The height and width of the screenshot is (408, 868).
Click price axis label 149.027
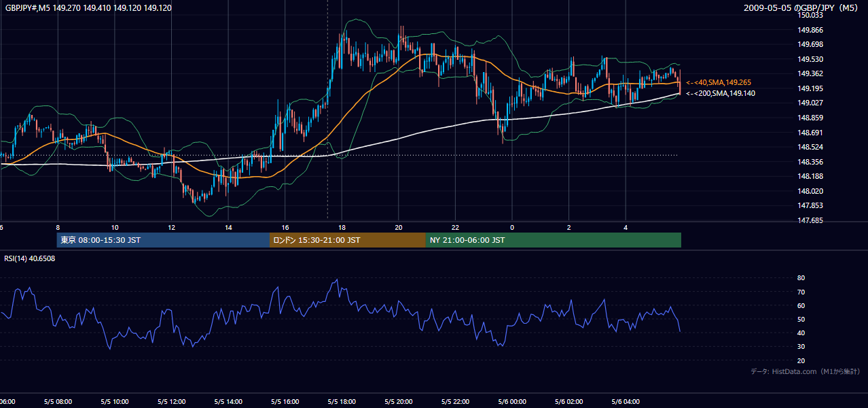pos(810,103)
